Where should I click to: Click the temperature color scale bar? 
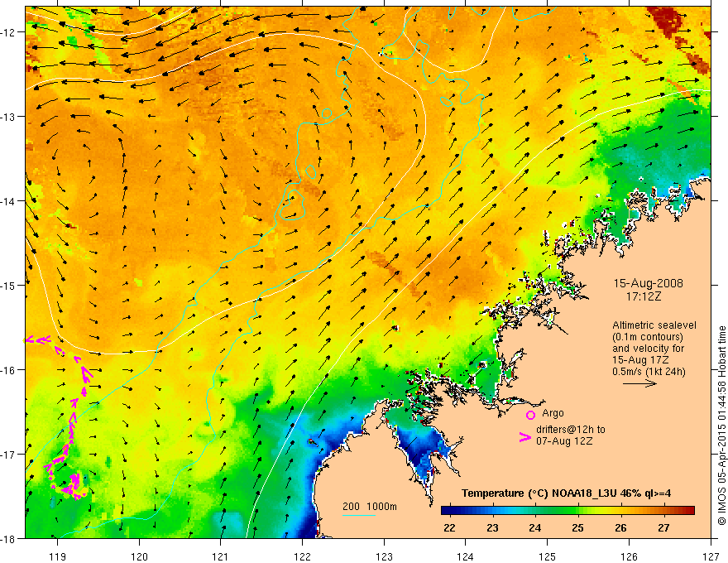(x=568, y=511)
